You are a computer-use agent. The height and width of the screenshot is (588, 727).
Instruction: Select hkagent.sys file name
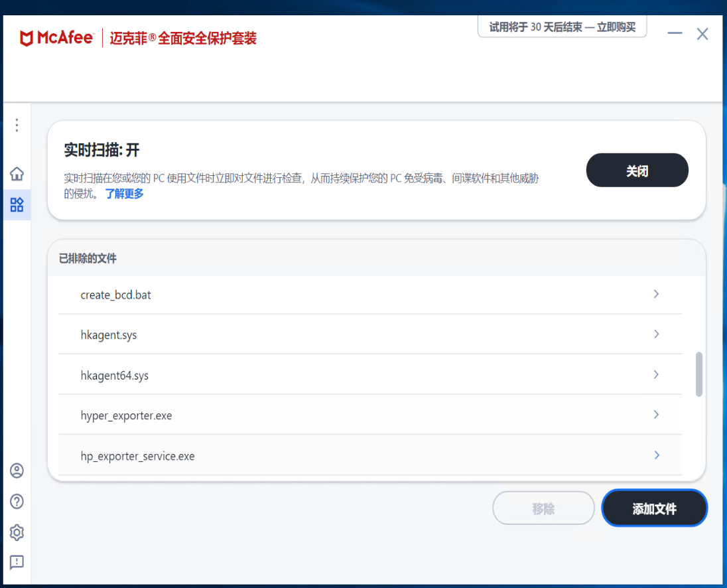[x=109, y=334]
